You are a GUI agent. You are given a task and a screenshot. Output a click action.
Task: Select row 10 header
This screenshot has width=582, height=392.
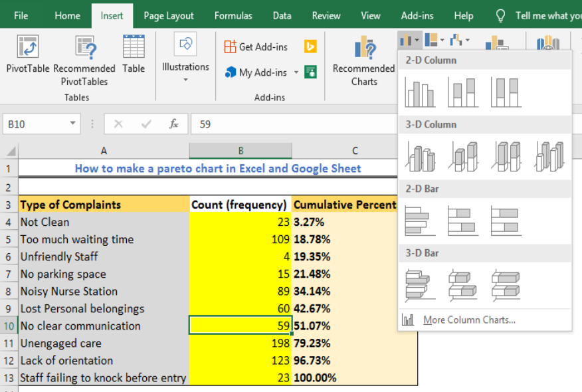tap(9, 326)
